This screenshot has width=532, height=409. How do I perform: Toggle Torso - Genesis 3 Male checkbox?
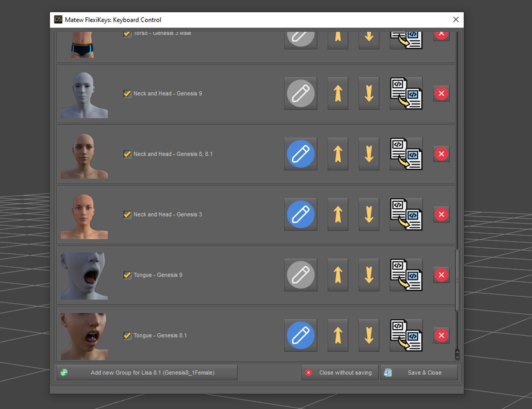[x=127, y=34]
